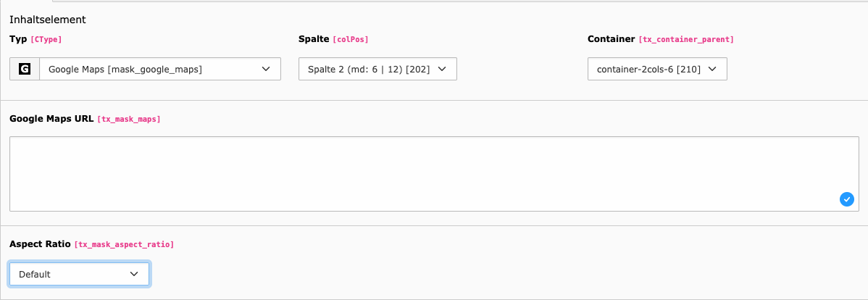
Task: Click the Typ field label
Action: [x=17, y=38]
